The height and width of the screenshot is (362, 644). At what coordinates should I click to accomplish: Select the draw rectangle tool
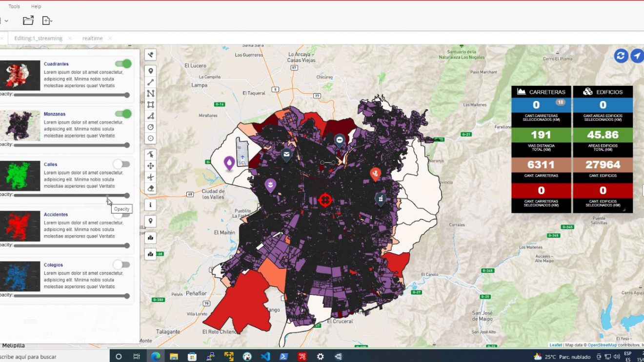[x=151, y=105]
